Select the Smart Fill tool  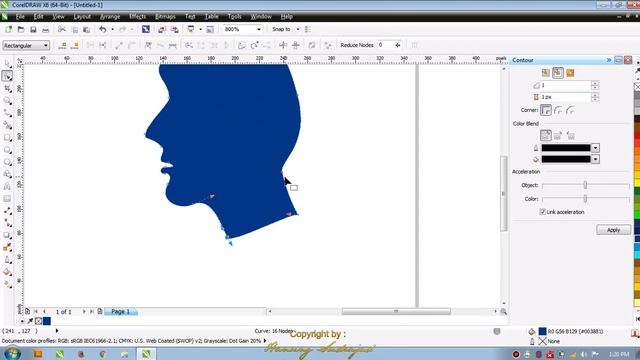coord(7,125)
